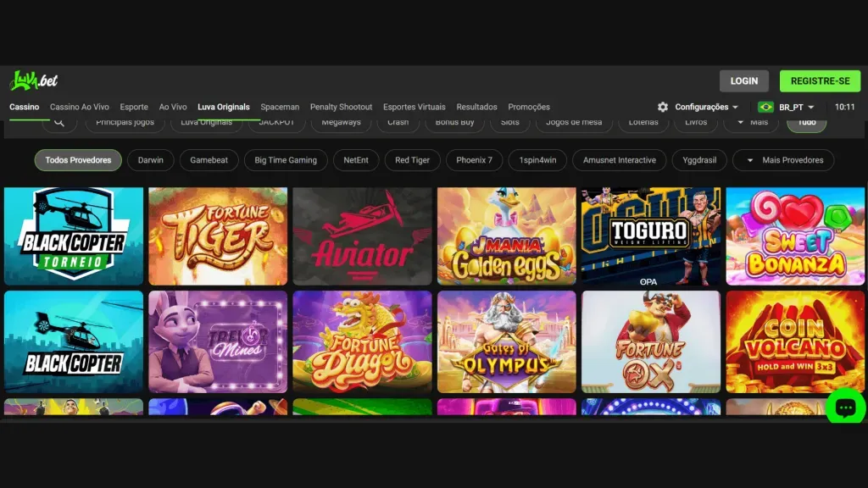
Task: Open the search magnifier icon
Action: tap(58, 122)
